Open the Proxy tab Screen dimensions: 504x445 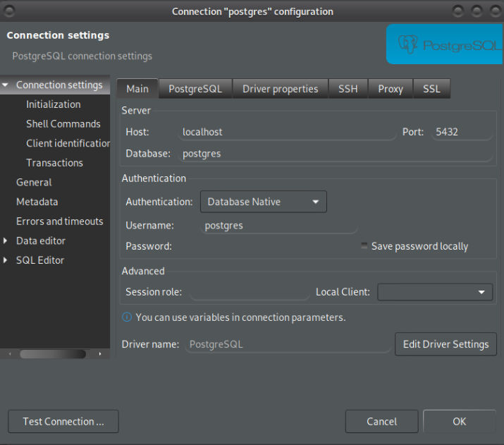pos(391,89)
